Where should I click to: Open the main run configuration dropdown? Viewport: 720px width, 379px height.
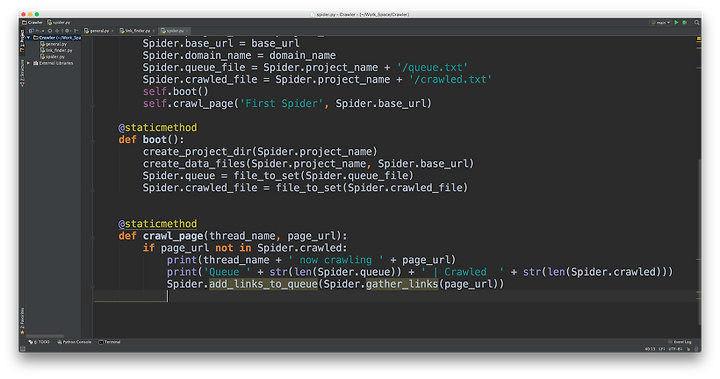click(x=661, y=22)
